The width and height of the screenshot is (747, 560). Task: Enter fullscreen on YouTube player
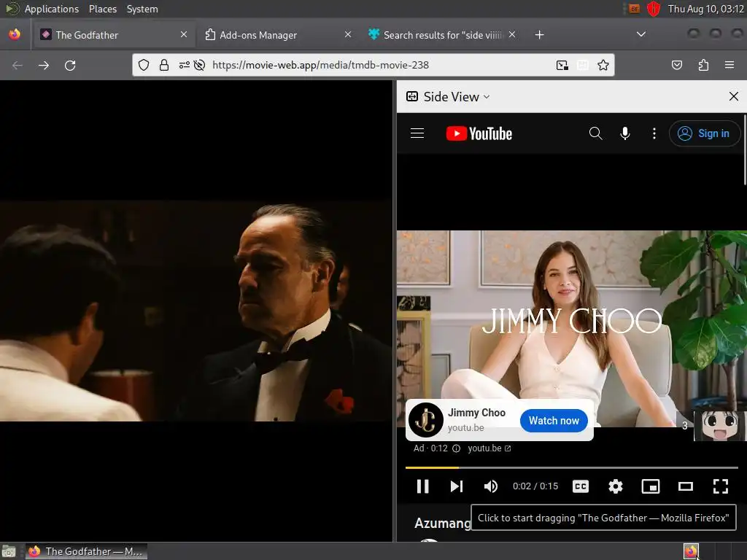click(720, 486)
